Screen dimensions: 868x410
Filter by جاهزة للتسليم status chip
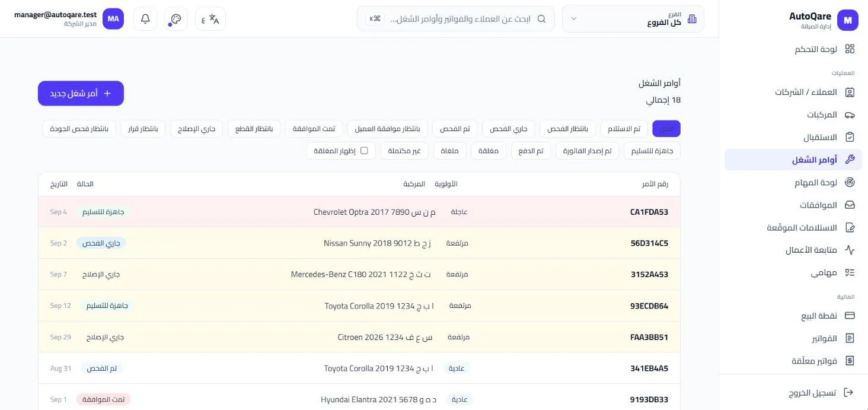pos(652,151)
